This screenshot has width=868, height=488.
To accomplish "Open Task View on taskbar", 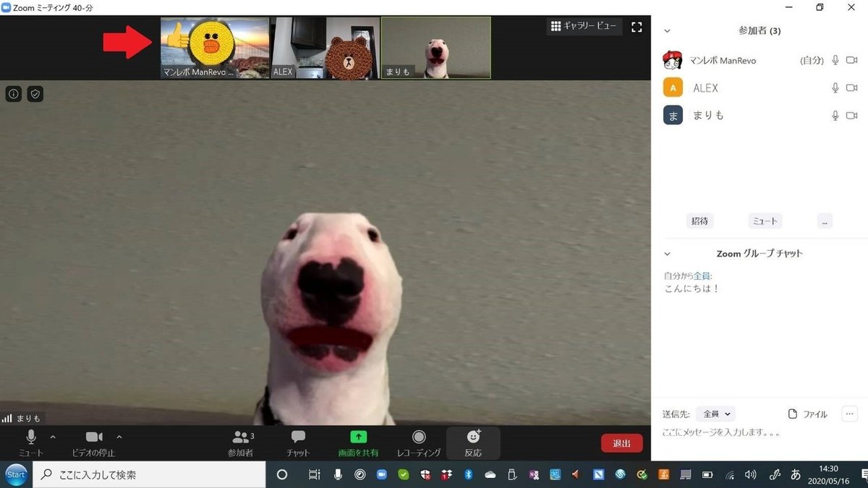I will pos(314,475).
